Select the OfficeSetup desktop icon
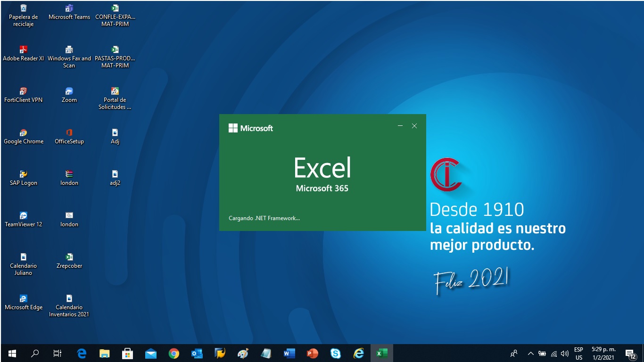Screen dimensions: 644x362 [x=69, y=137]
